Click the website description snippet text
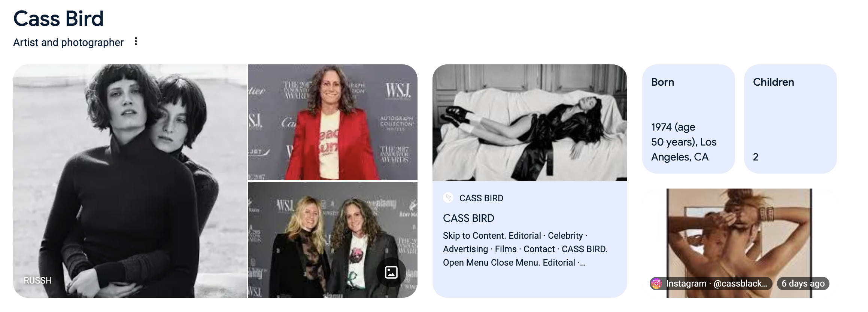Screen dimensions: 868x312 [x=525, y=249]
